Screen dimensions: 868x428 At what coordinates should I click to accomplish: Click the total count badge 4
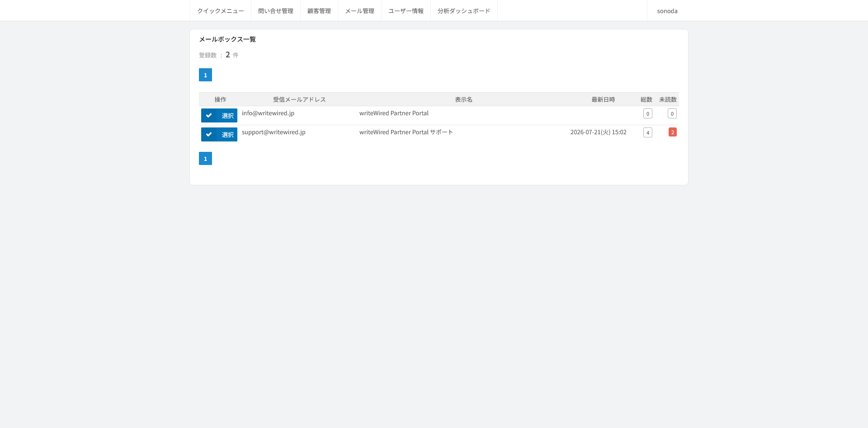click(648, 132)
